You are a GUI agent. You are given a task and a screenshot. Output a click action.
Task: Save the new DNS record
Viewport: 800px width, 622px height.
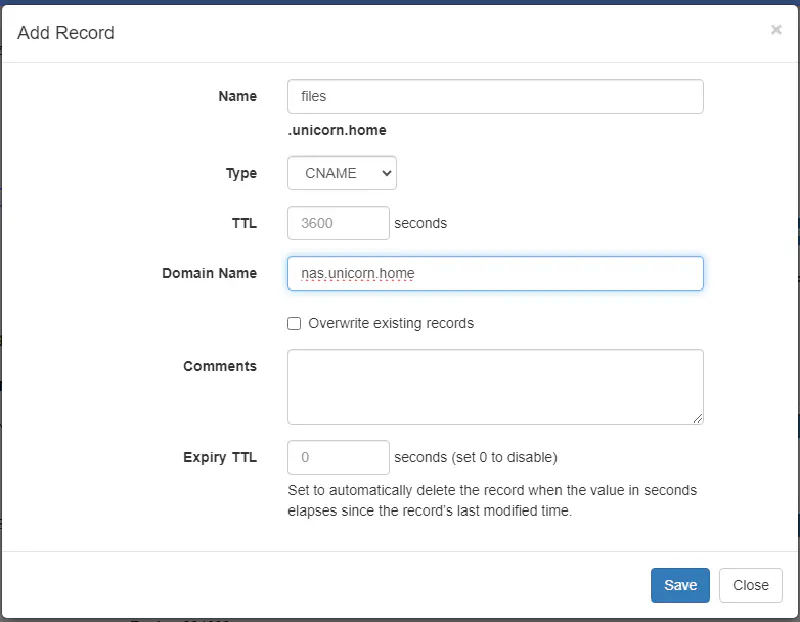point(680,585)
